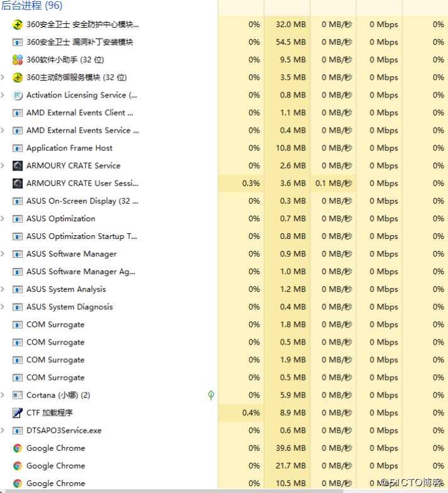Click the 0.4% CPU value for CTF 加载程序
This screenshot has height=493, width=448.
250,413
